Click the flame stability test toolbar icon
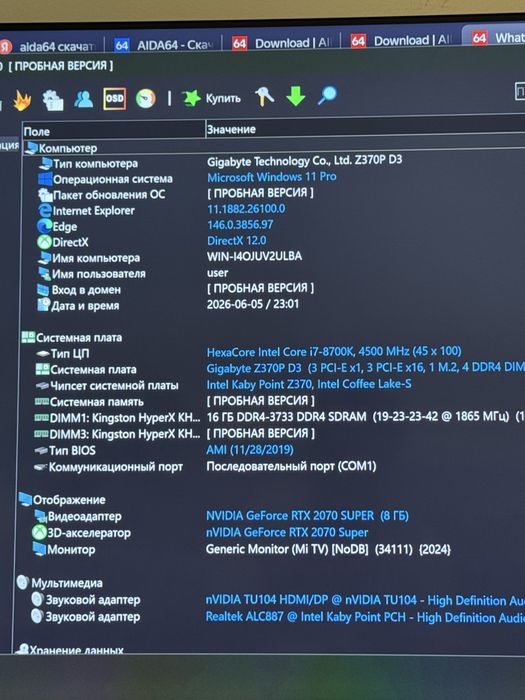Image resolution: width=525 pixels, height=700 pixels. pyautogui.click(x=22, y=100)
